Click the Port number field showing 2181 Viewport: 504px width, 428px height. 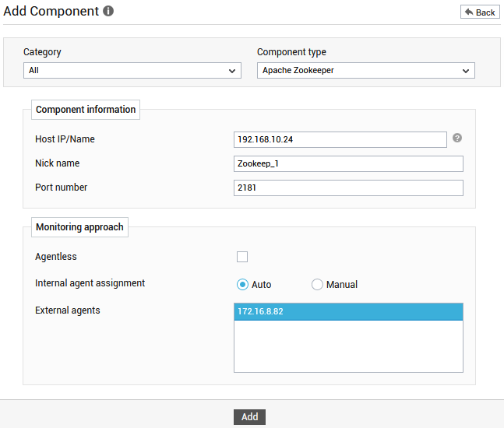[x=348, y=188]
